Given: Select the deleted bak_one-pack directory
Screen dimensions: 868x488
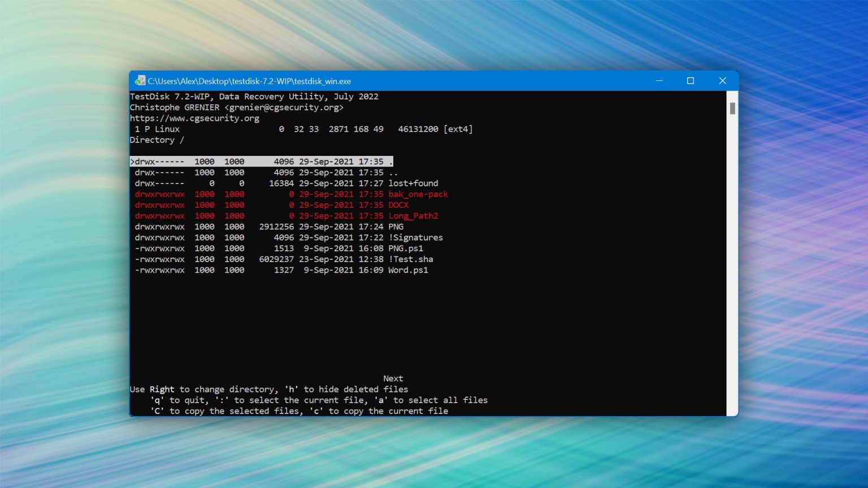Looking at the screenshot, I should pyautogui.click(x=418, y=194).
